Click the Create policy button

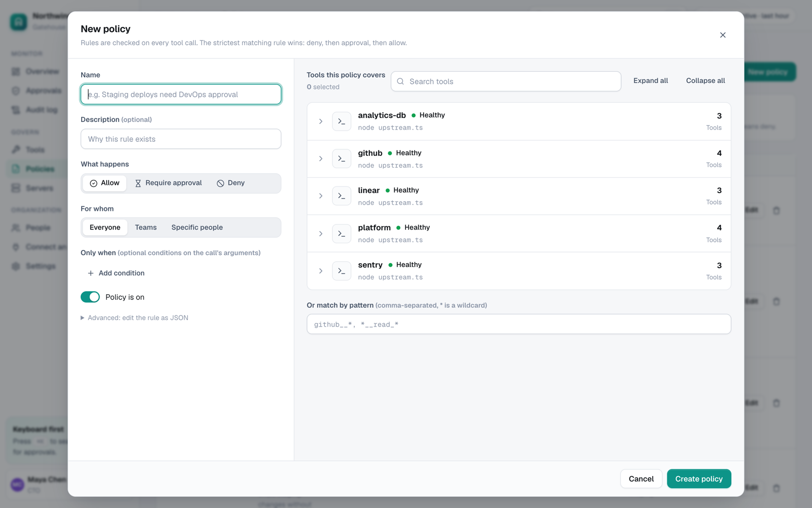(699, 479)
